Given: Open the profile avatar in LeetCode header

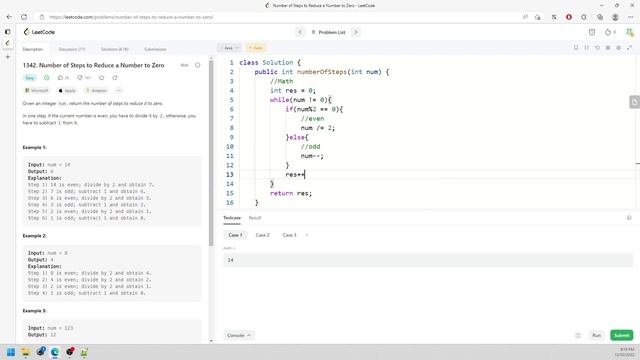Looking at the screenshot, I should pyautogui.click(x=629, y=32).
